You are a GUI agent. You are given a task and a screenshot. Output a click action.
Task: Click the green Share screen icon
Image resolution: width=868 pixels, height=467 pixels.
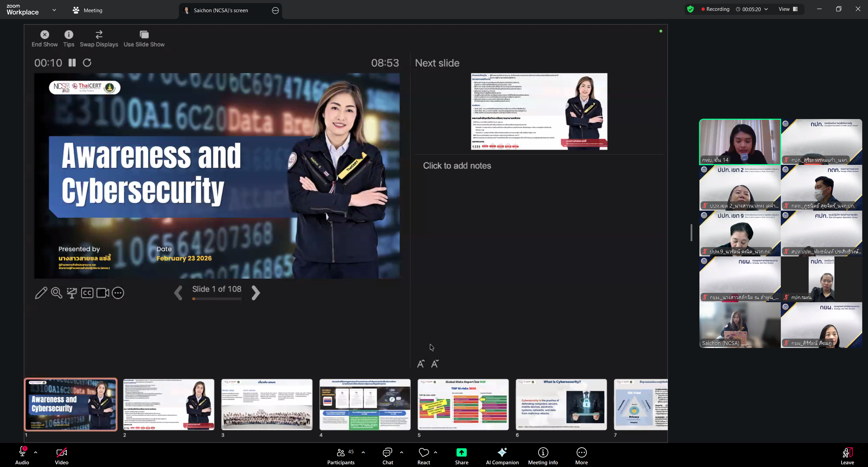461,452
